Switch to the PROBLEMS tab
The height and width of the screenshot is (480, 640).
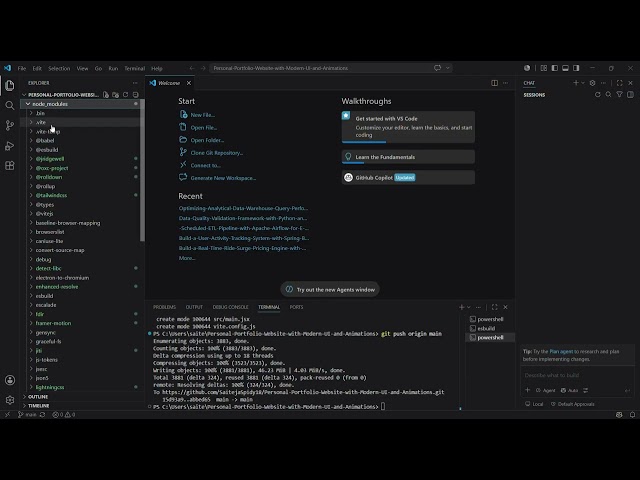pos(164,307)
